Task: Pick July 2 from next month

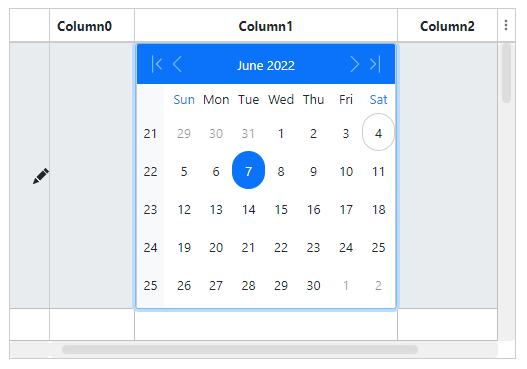Action: tap(378, 286)
